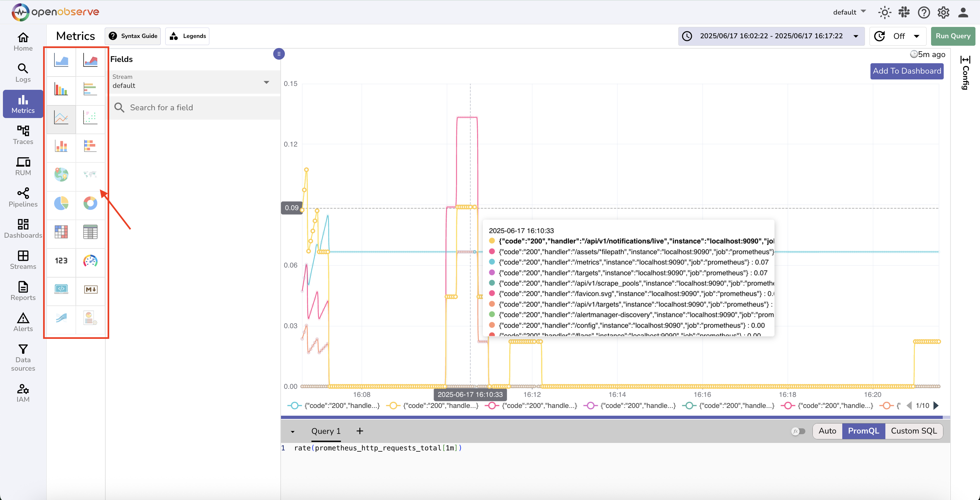Pick the heatmap visualization type
Image resolution: width=980 pixels, height=500 pixels.
pyautogui.click(x=61, y=233)
